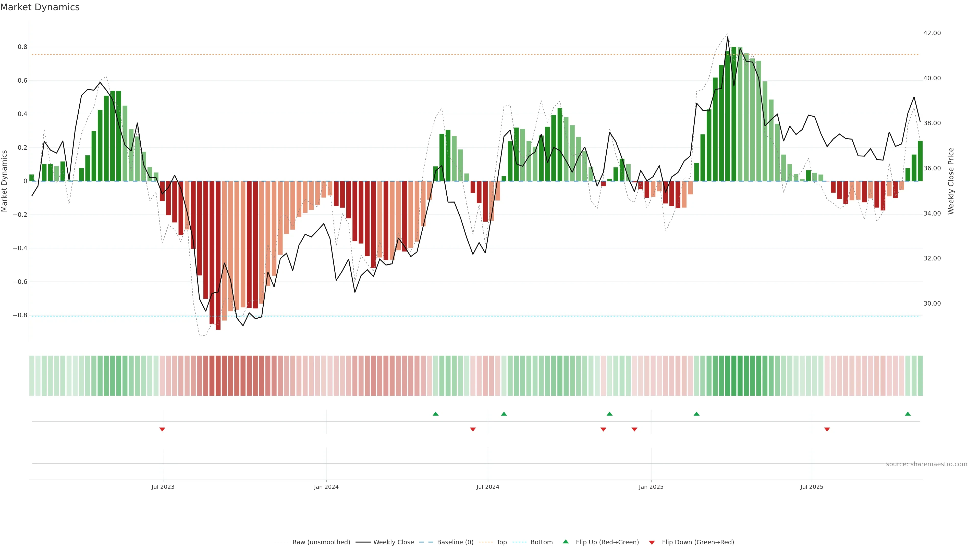Click the red flip-down marker after Jul 2025

(827, 429)
